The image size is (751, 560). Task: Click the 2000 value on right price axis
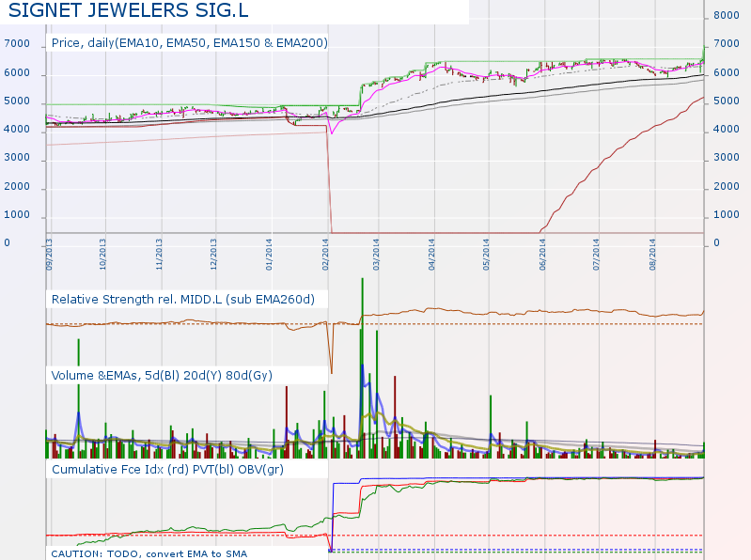pyautogui.click(x=727, y=186)
